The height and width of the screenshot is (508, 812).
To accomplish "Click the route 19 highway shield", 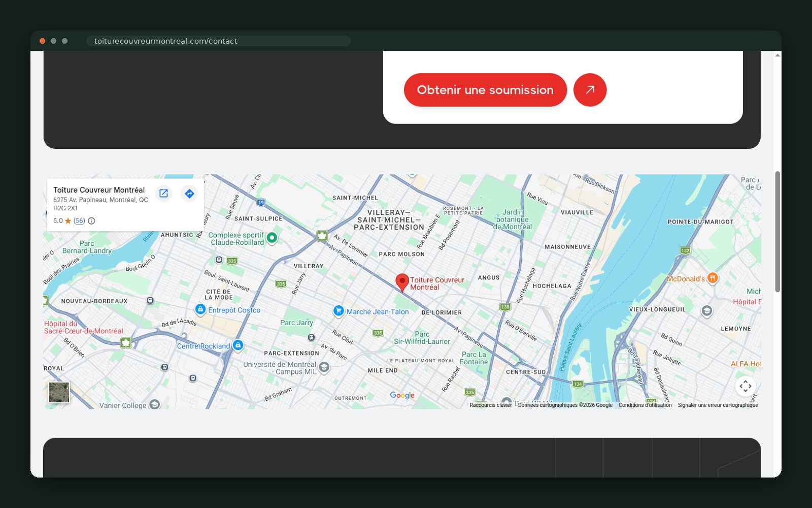I will (261, 202).
